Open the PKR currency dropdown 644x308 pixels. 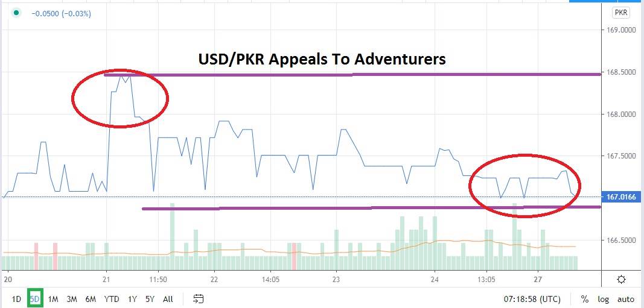(x=620, y=13)
